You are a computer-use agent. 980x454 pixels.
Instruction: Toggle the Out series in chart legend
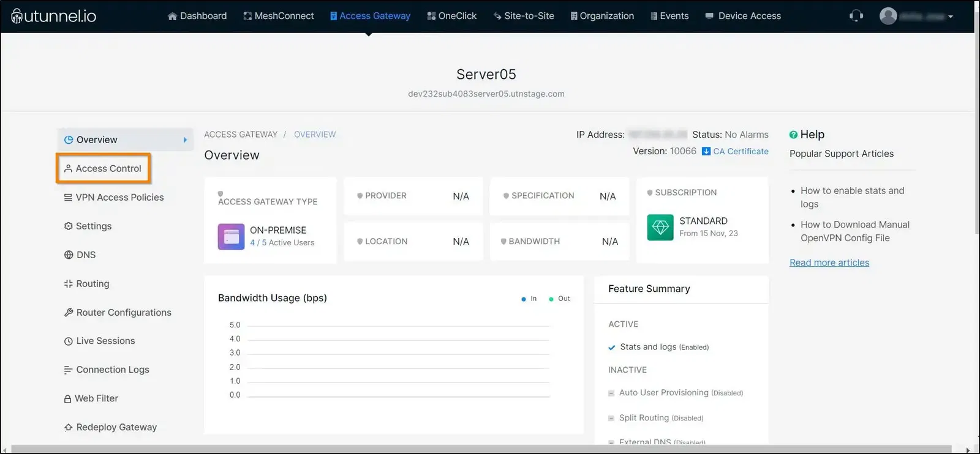point(559,299)
